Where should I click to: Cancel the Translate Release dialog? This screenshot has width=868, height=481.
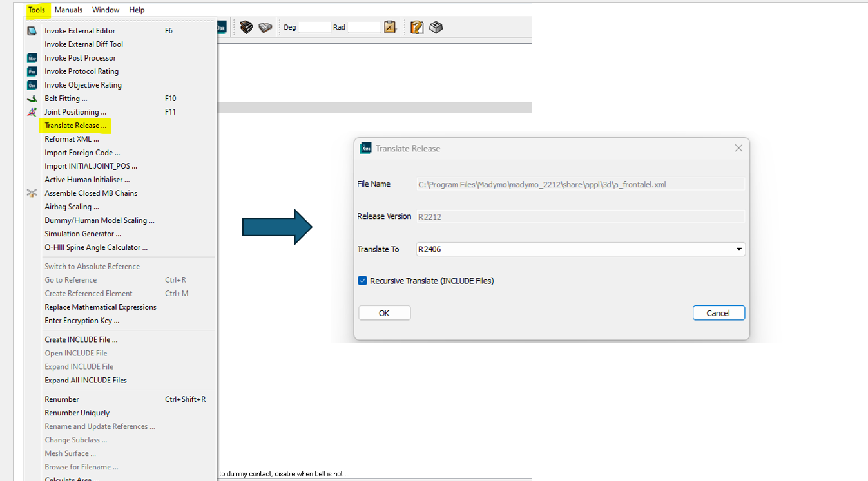click(719, 312)
